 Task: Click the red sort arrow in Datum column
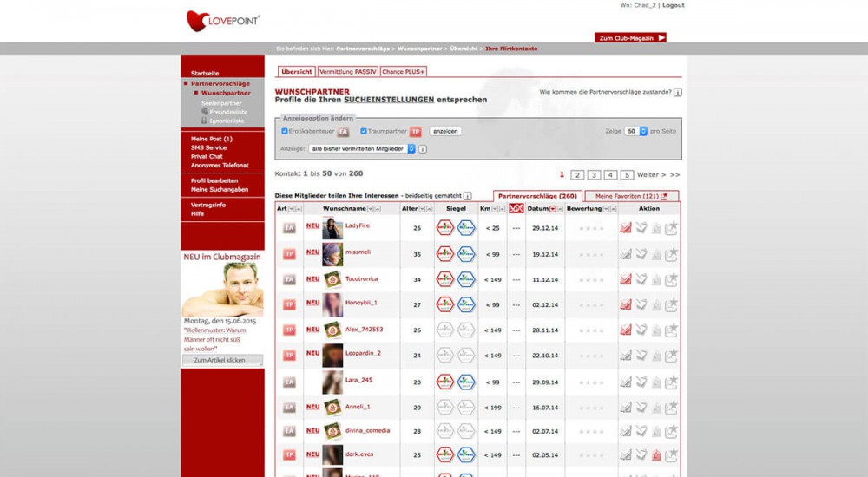553,209
